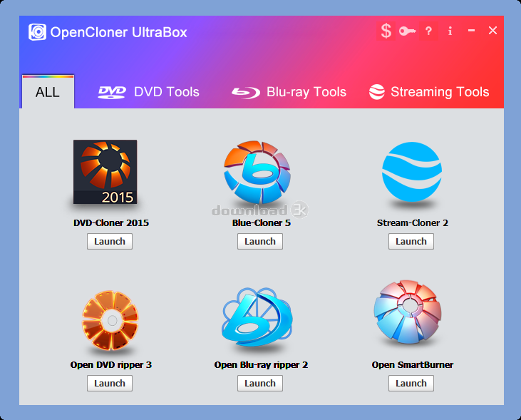Click the Stream-Cloner 2 label text
This screenshot has width=521, height=420.
(x=413, y=222)
